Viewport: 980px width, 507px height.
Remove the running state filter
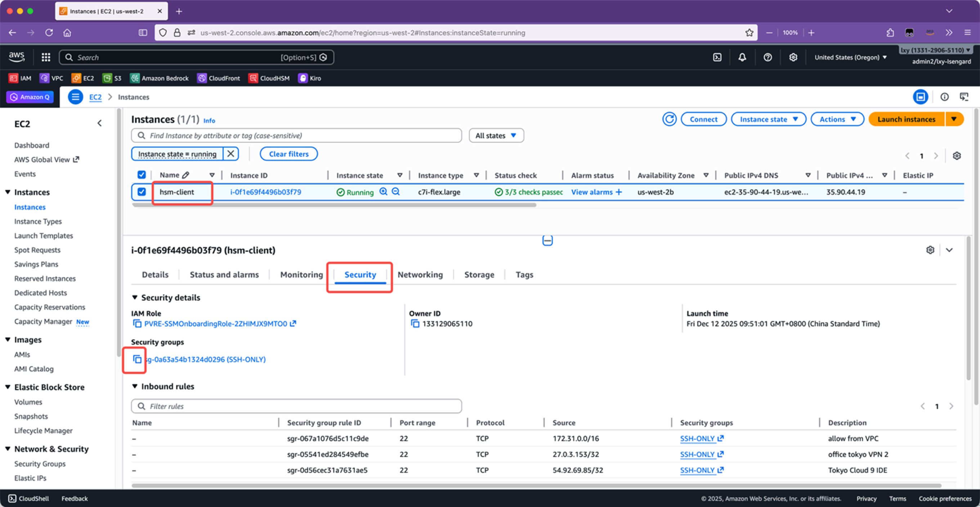click(231, 154)
